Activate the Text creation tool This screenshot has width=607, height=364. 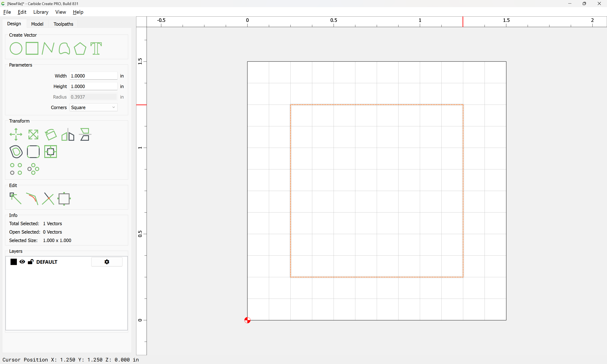pos(96,48)
